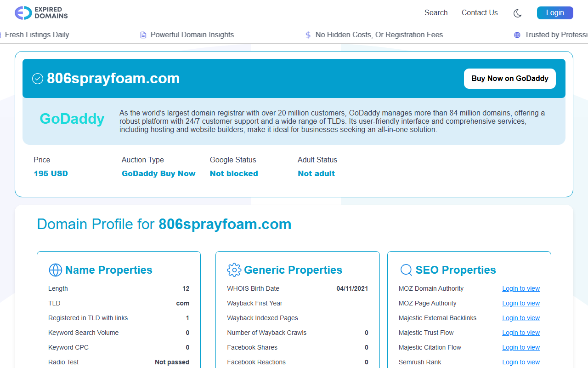Open the Search menu item
This screenshot has width=588, height=368.
point(436,13)
